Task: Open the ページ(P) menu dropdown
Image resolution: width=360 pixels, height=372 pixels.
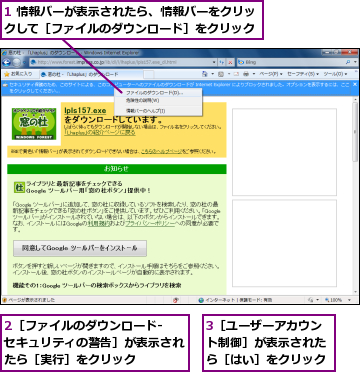Action: 271,74
